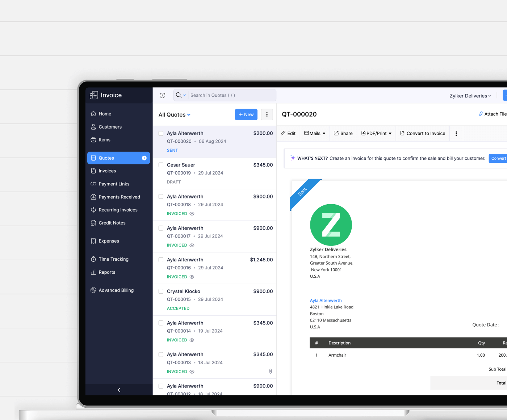The image size is (507, 420).
Task: Click the blue New quote button
Action: click(x=246, y=115)
